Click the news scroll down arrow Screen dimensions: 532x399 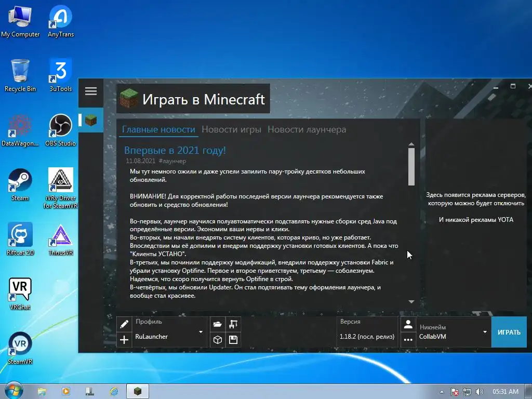coord(411,302)
